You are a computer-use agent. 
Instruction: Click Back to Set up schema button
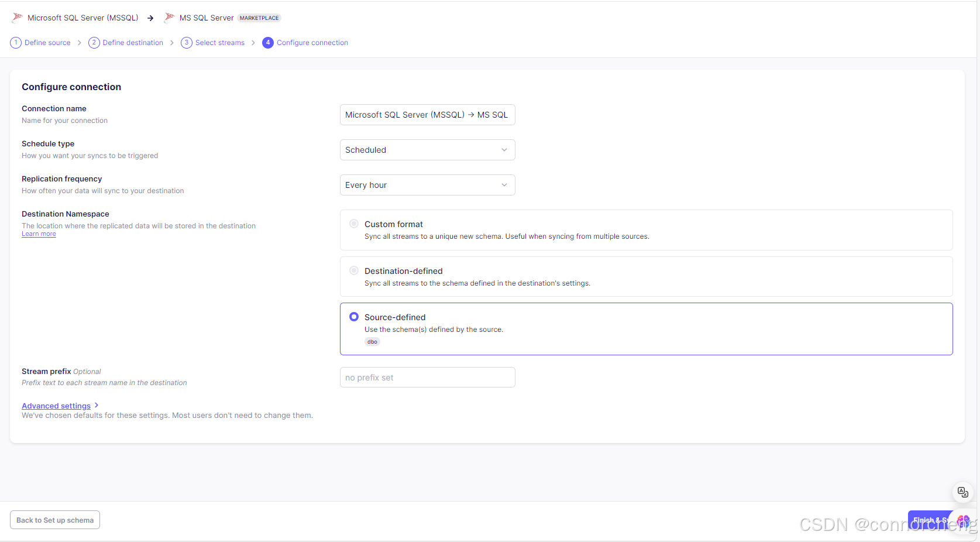tap(55, 520)
